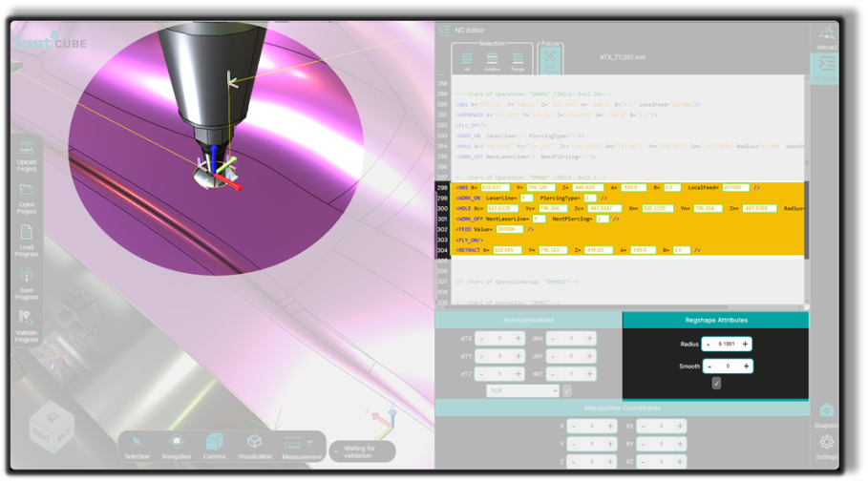Expand the Measurement tool dropdown arrow
Viewport: 868px width, 482px height.
pyautogui.click(x=310, y=443)
